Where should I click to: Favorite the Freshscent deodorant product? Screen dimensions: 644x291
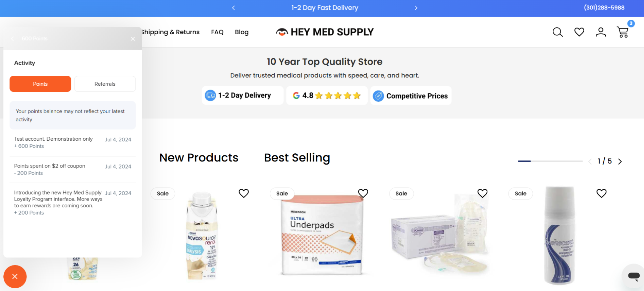[x=601, y=193]
